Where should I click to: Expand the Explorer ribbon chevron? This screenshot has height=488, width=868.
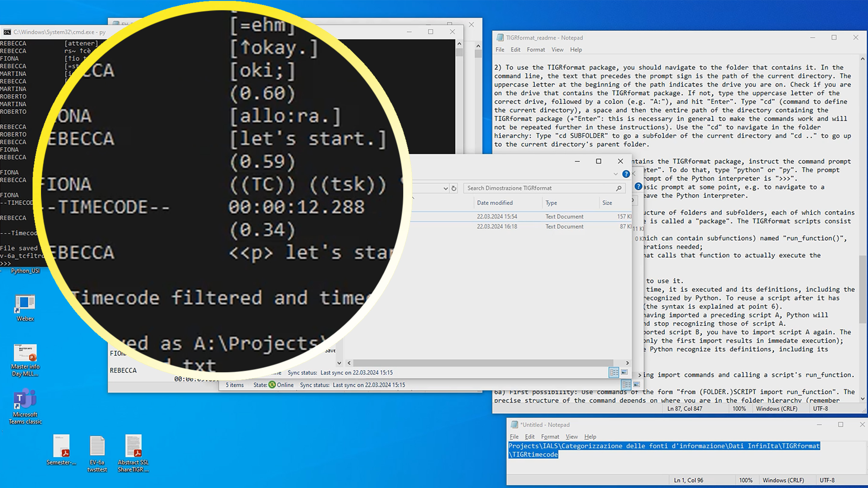point(616,174)
